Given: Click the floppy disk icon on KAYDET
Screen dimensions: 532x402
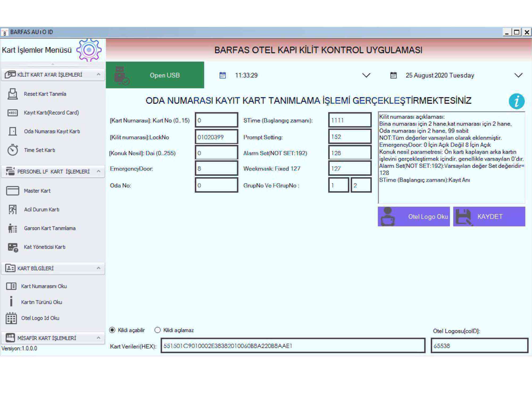Looking at the screenshot, I should click(464, 217).
